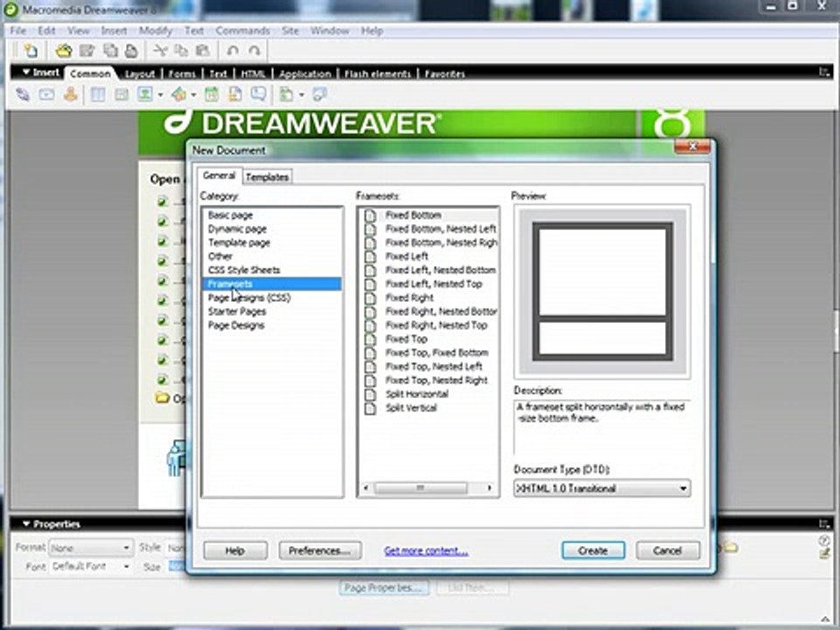Click the New document toolbar icon
This screenshot has width=840, height=630.
pyautogui.click(x=31, y=51)
